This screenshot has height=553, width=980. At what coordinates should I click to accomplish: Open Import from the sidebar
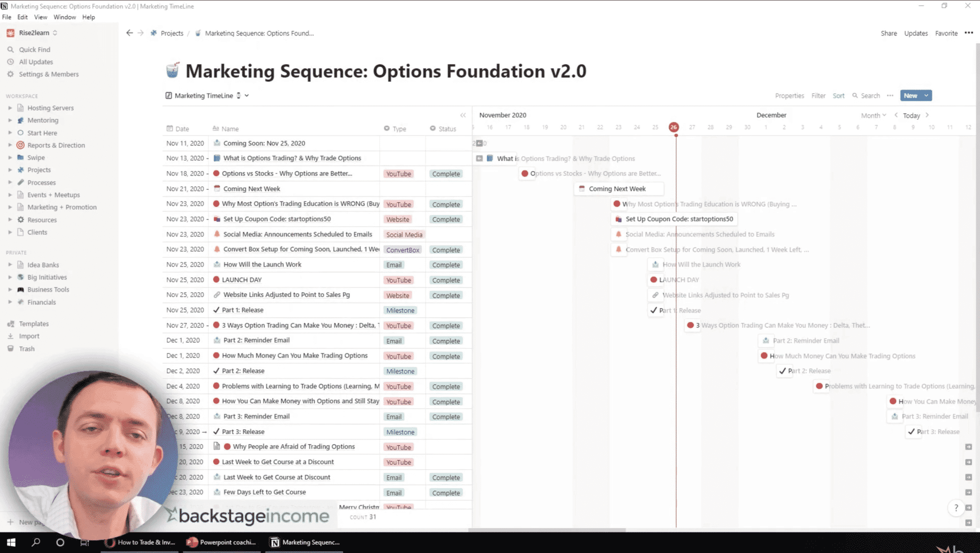pos(29,336)
